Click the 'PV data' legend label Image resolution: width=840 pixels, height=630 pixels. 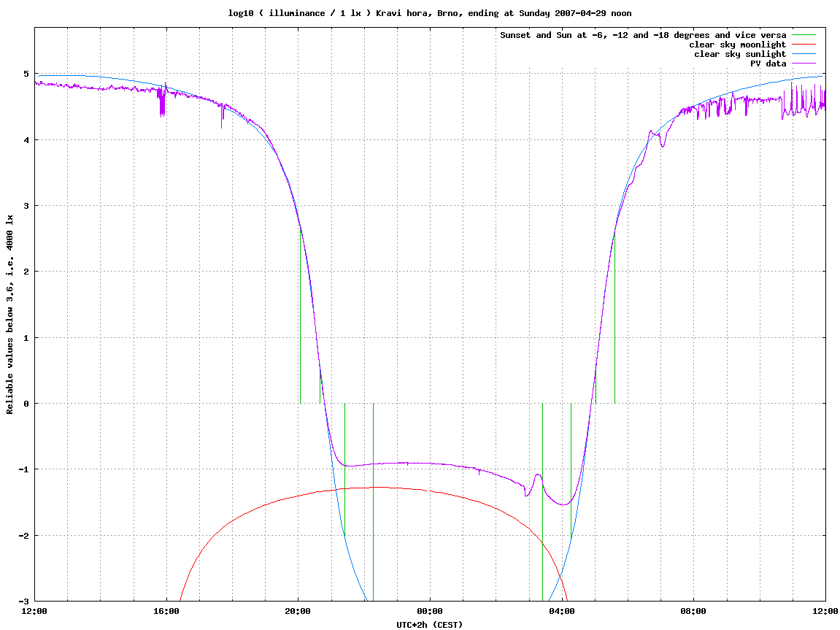tap(768, 64)
